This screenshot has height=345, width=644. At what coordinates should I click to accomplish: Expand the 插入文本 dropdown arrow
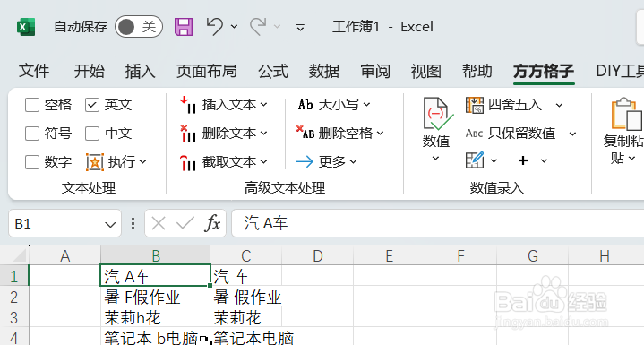[x=264, y=105]
